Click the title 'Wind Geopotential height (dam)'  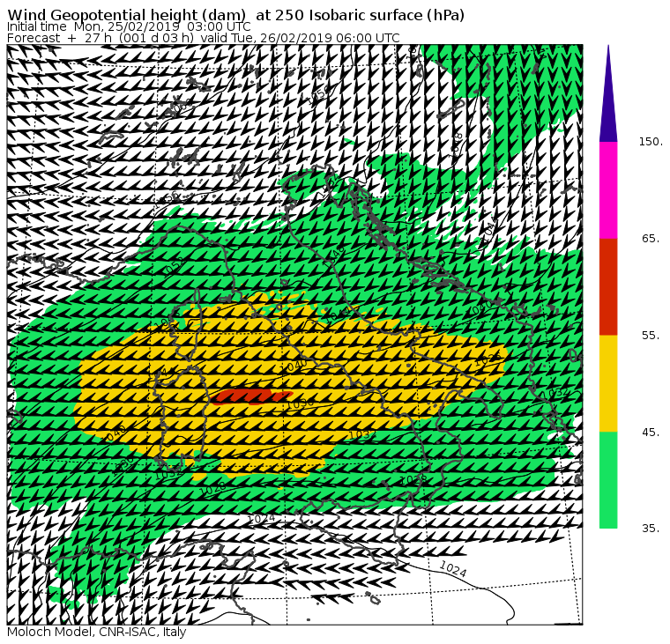point(126,15)
